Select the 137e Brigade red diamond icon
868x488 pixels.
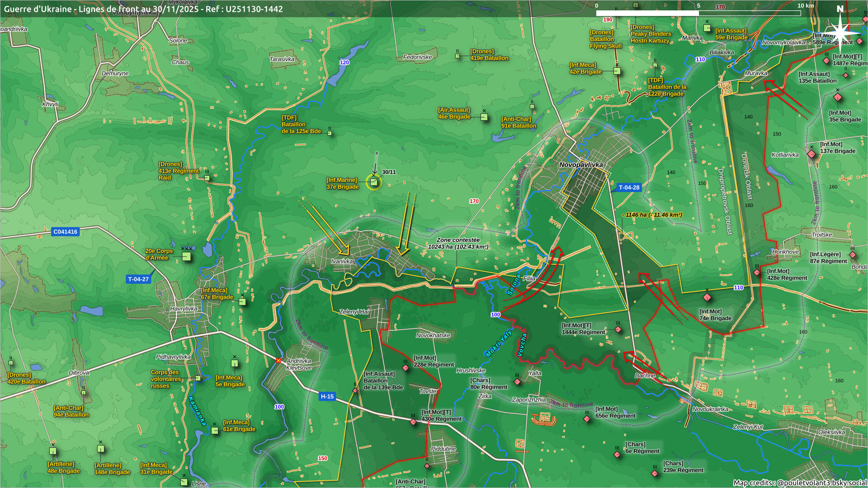[811, 155]
